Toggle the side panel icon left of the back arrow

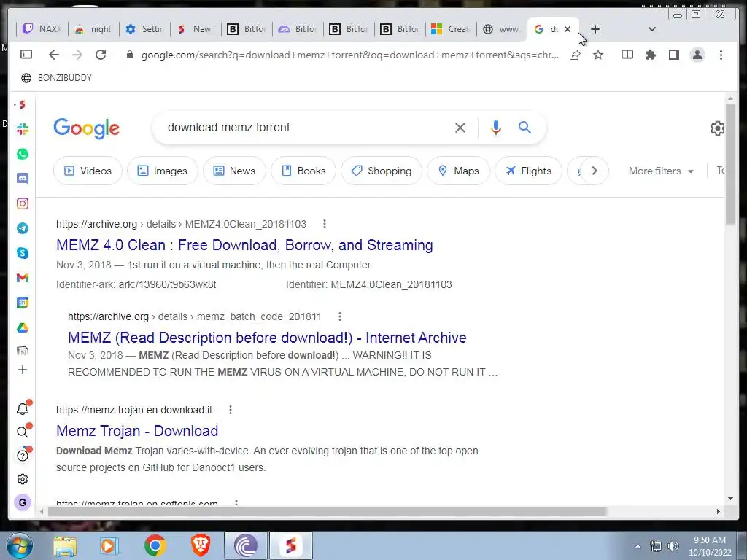[x=26, y=54]
